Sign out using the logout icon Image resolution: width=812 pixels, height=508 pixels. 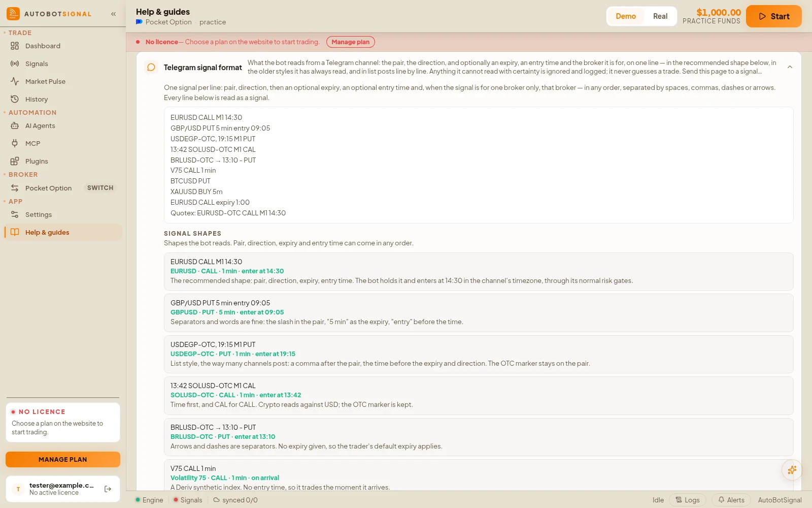[x=108, y=489]
